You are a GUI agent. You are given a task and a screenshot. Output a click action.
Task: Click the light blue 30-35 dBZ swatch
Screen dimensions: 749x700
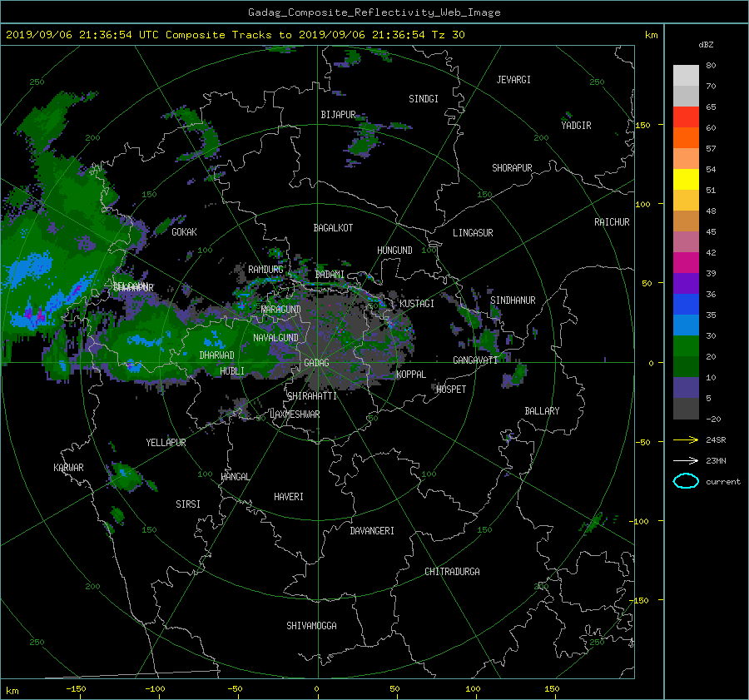pos(686,325)
